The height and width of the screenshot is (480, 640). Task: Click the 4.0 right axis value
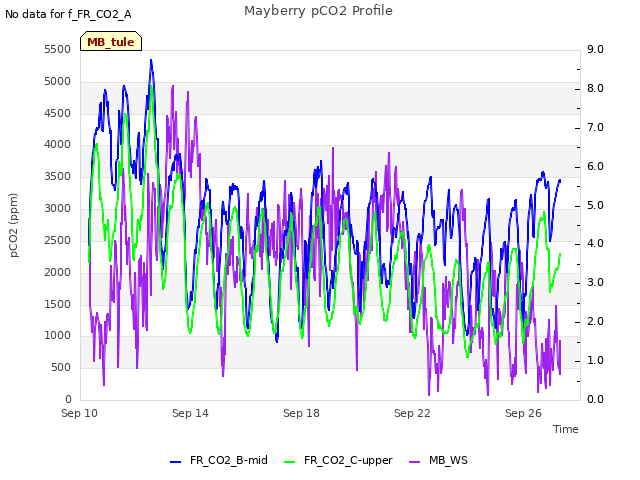tap(596, 243)
